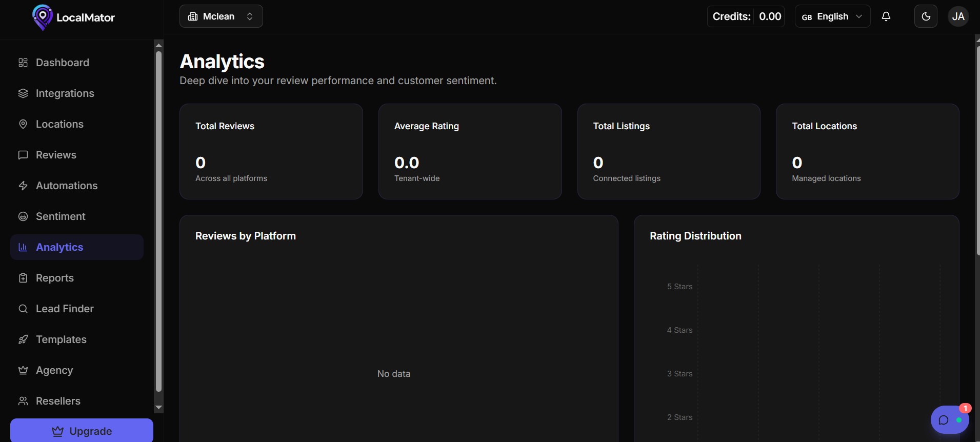Open Resellers from the sidebar

pos(77,401)
